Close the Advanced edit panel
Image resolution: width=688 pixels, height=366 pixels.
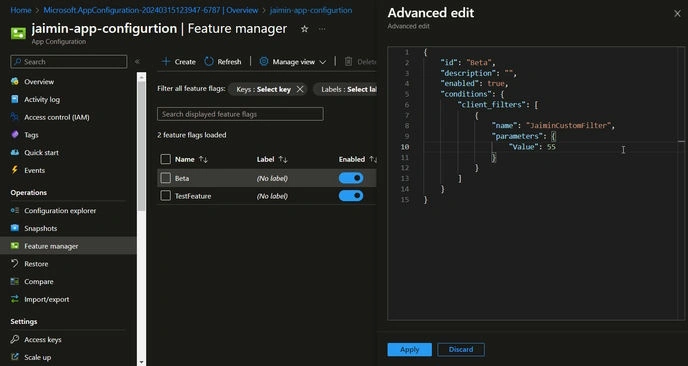[x=677, y=14]
